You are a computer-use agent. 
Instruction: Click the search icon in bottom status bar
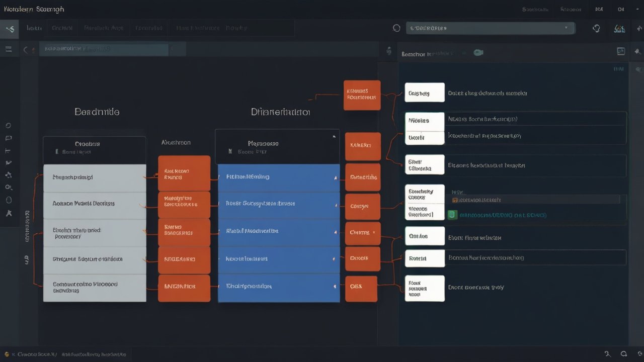pyautogui.click(x=624, y=354)
